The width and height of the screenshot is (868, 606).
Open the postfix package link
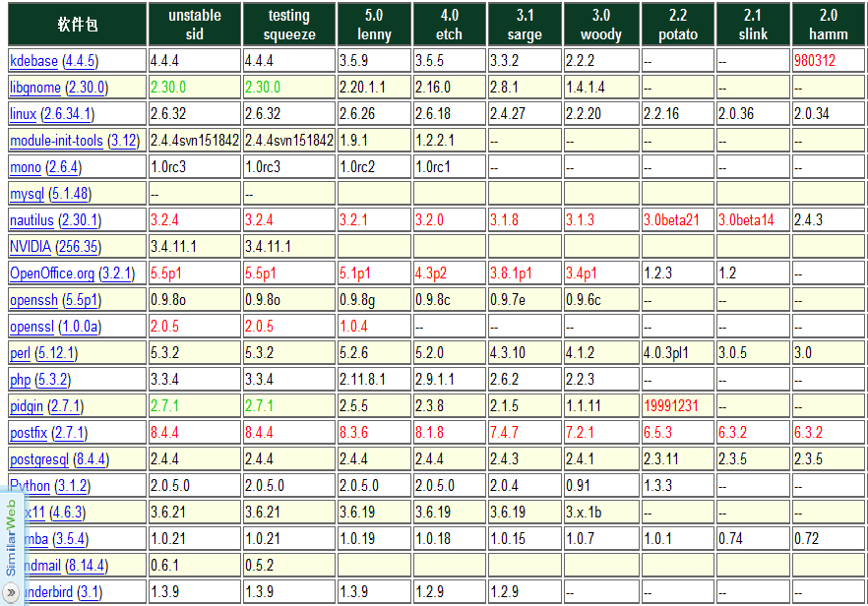[29, 433]
